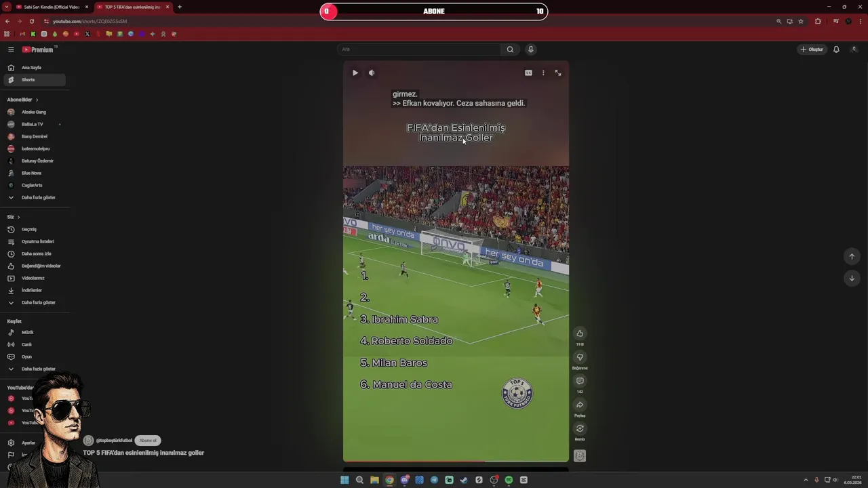Click the Short's progress bar
The height and width of the screenshot is (488, 868).
(x=456, y=461)
